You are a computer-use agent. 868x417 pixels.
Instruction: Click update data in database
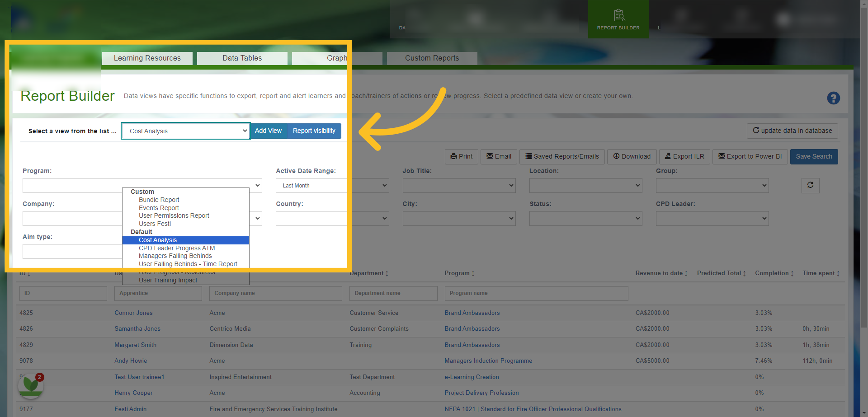point(792,131)
